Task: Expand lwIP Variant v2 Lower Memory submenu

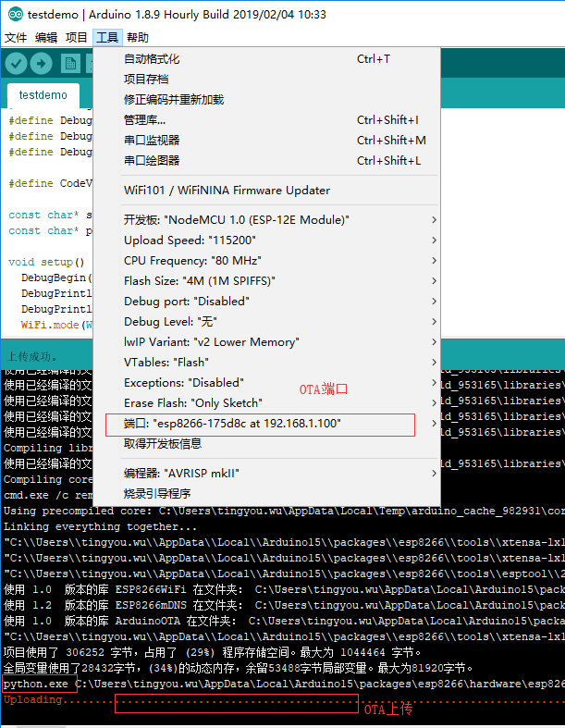Action: pyautogui.click(x=266, y=342)
